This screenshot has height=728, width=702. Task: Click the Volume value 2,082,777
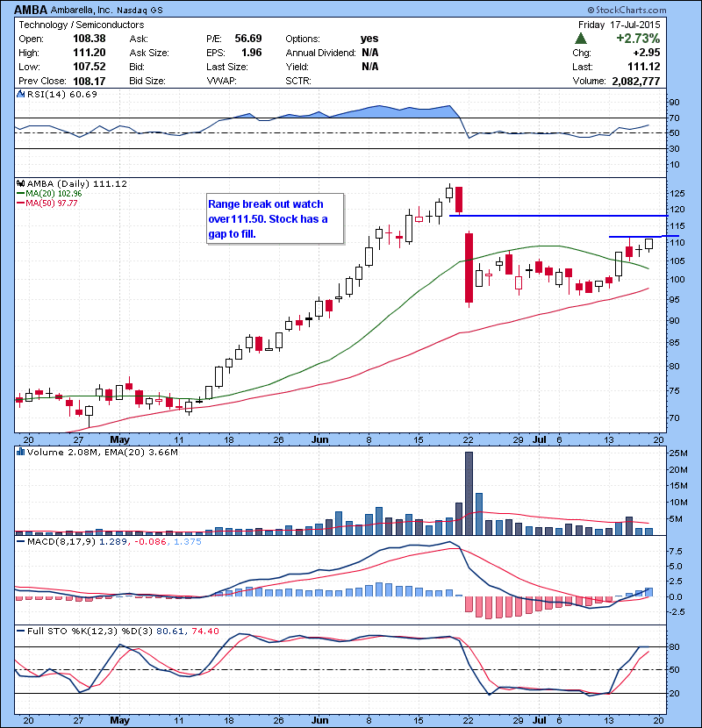tap(635, 82)
